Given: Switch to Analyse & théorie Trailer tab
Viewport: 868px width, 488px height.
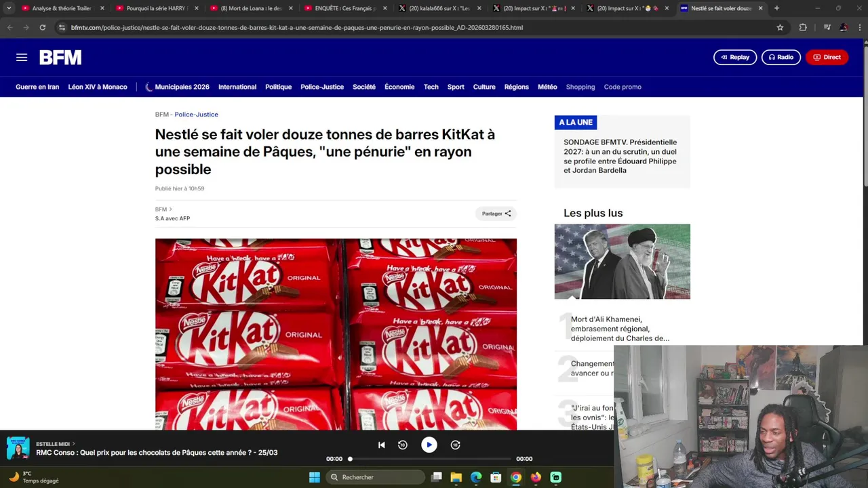Looking at the screenshot, I should pyautogui.click(x=61, y=8).
